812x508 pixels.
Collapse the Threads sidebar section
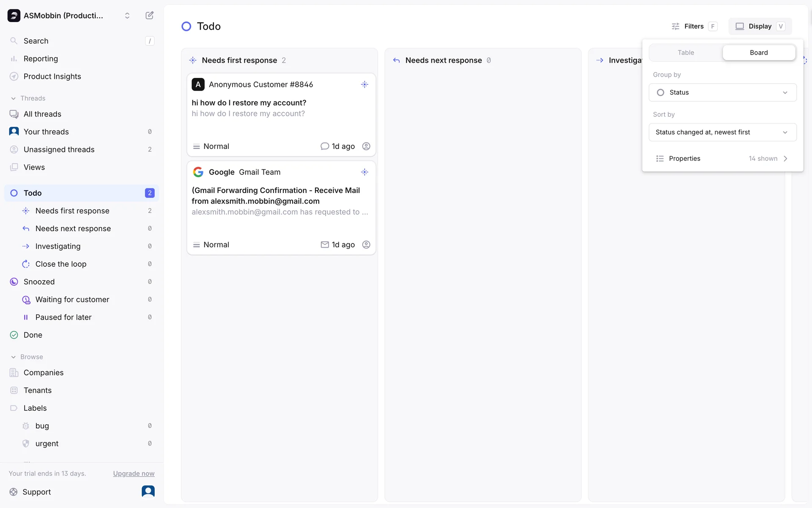pyautogui.click(x=14, y=98)
